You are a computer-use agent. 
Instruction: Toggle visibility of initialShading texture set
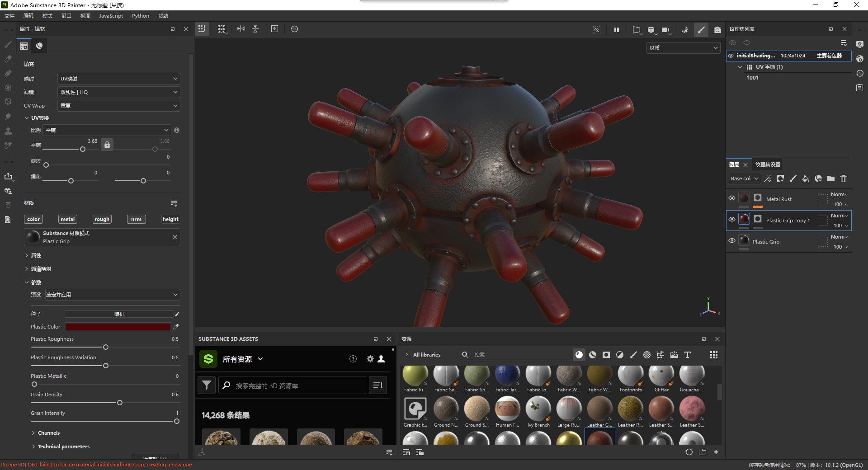pos(731,56)
